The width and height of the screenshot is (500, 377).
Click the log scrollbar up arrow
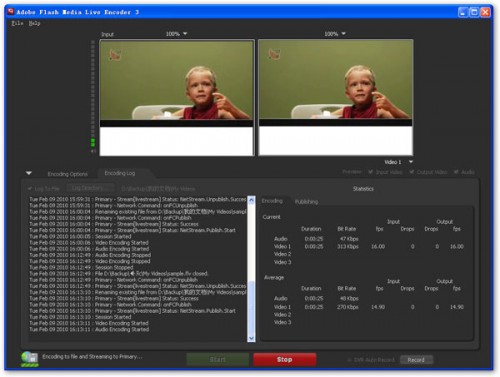click(251, 200)
